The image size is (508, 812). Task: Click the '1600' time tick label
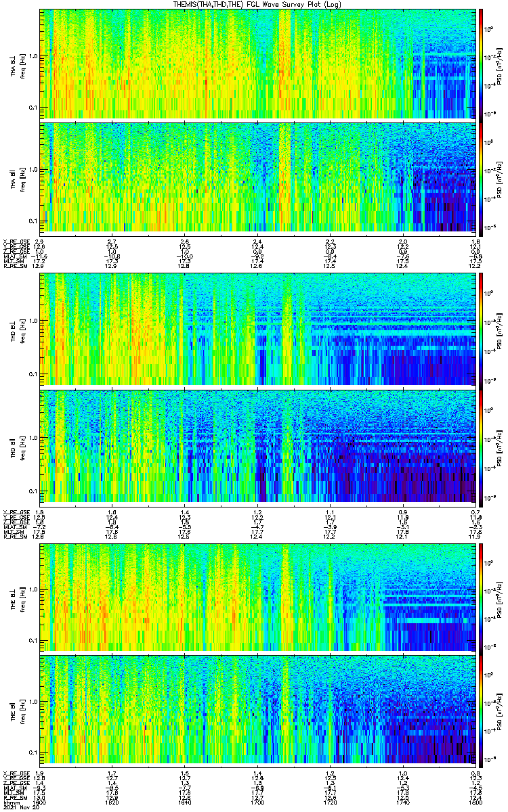point(40,802)
